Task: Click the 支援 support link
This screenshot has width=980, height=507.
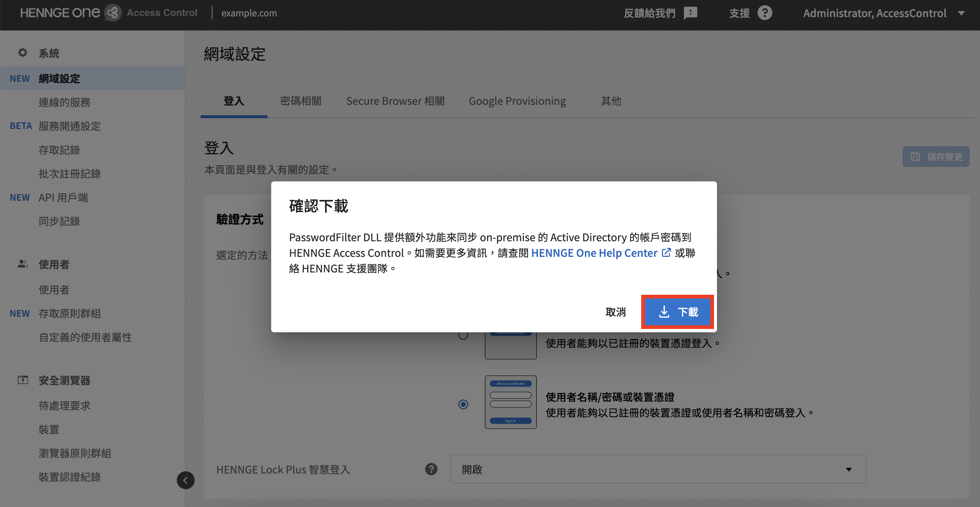Action: coord(739,13)
